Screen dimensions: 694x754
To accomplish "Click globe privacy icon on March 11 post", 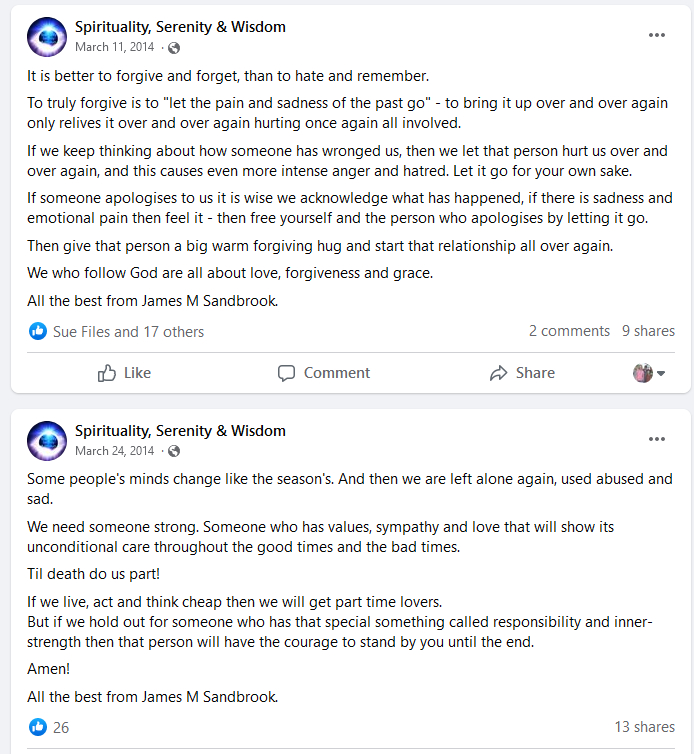I will 175,47.
